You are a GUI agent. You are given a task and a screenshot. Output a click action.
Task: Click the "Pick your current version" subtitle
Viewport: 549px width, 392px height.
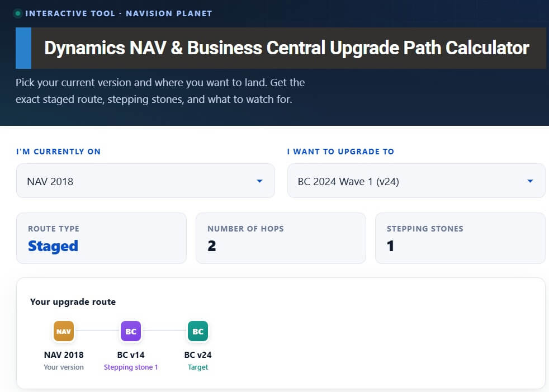(x=160, y=91)
